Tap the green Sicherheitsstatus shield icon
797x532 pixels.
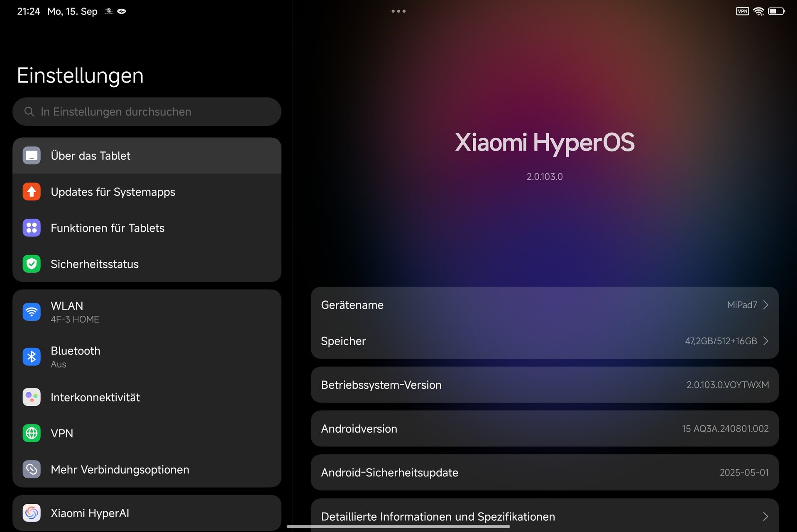click(x=32, y=264)
